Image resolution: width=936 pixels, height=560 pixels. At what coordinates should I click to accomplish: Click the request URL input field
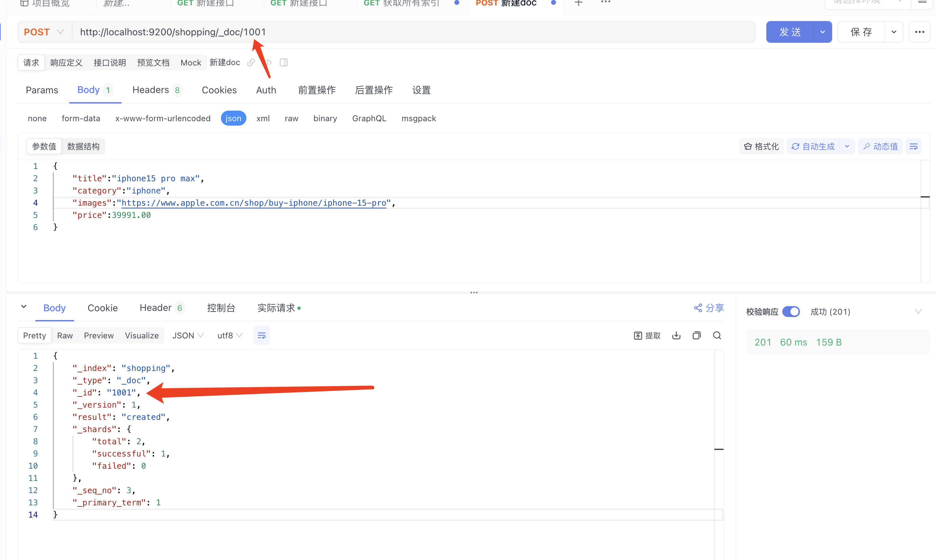tap(413, 32)
